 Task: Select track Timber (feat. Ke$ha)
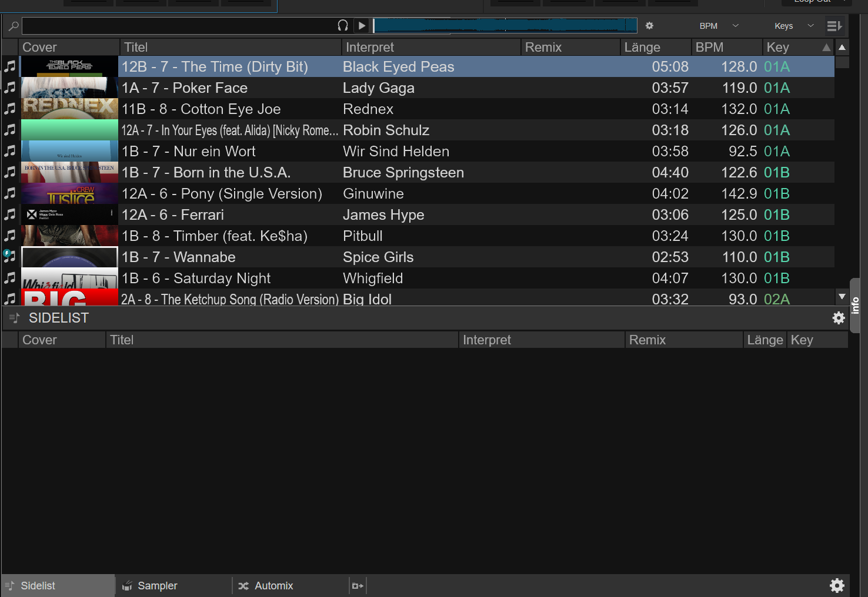point(215,236)
